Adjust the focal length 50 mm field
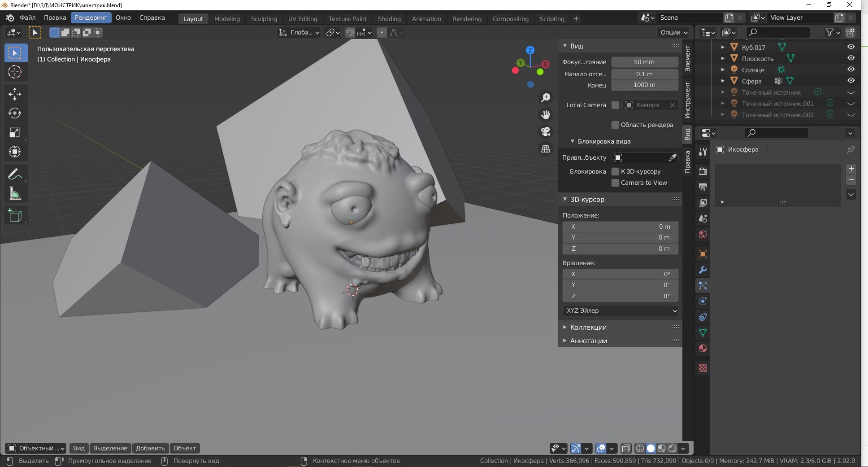The width and height of the screenshot is (868, 467). 644,62
